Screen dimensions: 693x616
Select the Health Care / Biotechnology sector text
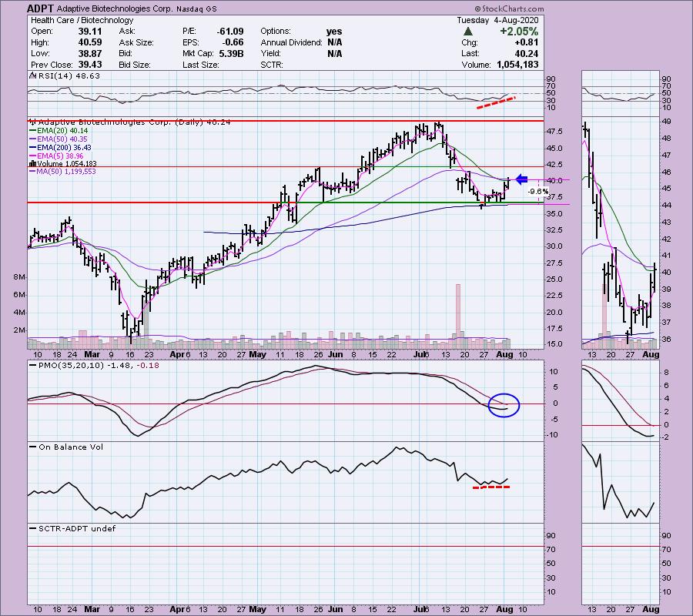(82, 20)
